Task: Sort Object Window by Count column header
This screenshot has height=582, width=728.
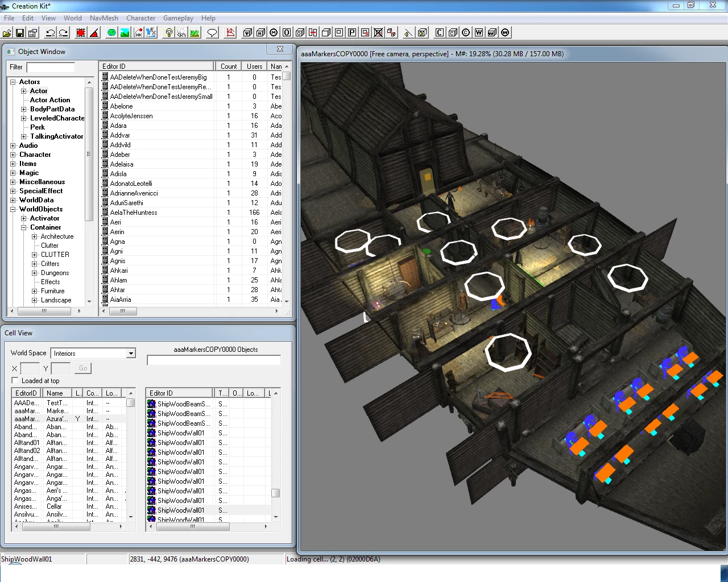Action: pyautogui.click(x=228, y=66)
